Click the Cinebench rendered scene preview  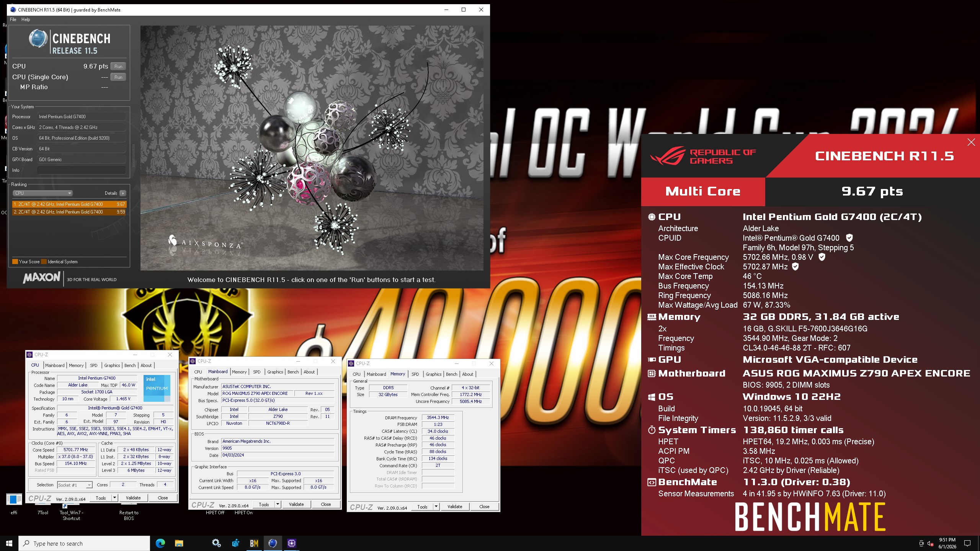click(312, 148)
